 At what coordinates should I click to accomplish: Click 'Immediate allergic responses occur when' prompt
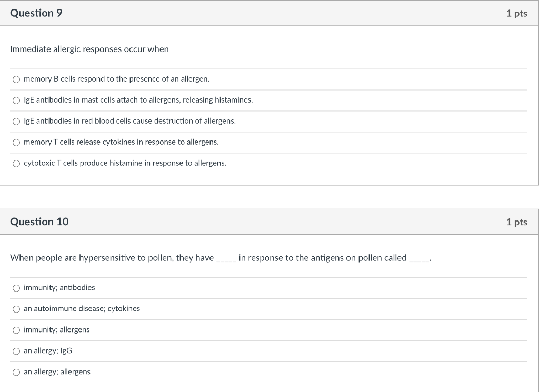click(89, 49)
